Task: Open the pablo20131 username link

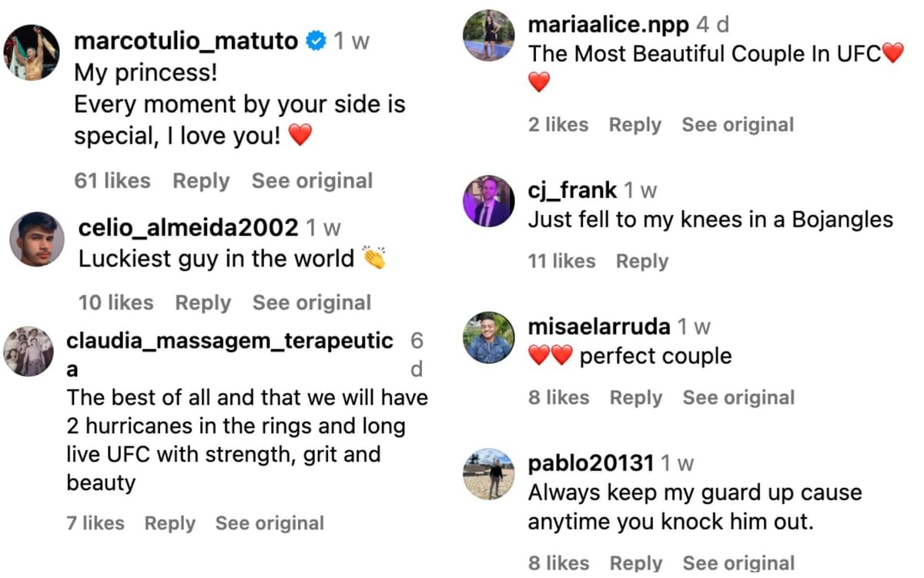Action: 591,463
